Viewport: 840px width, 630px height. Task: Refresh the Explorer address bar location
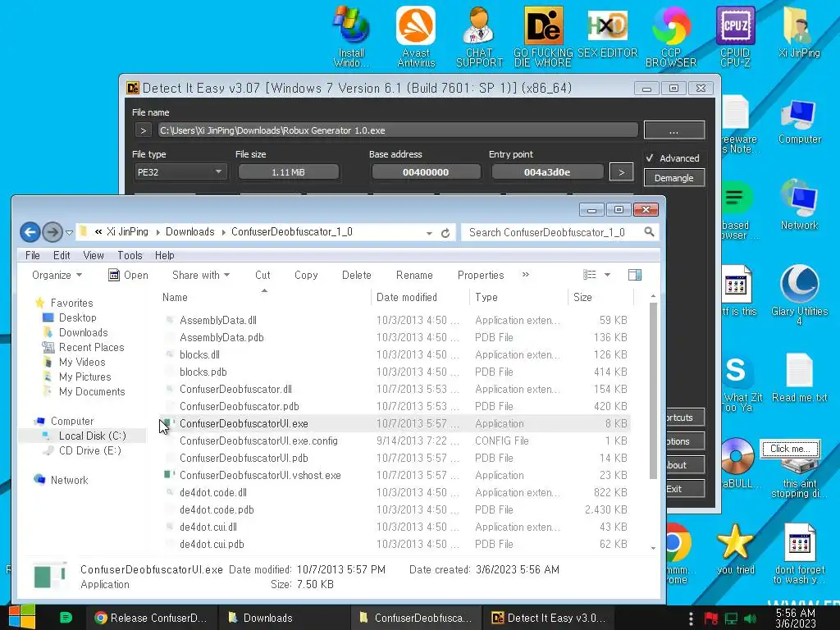(445, 233)
